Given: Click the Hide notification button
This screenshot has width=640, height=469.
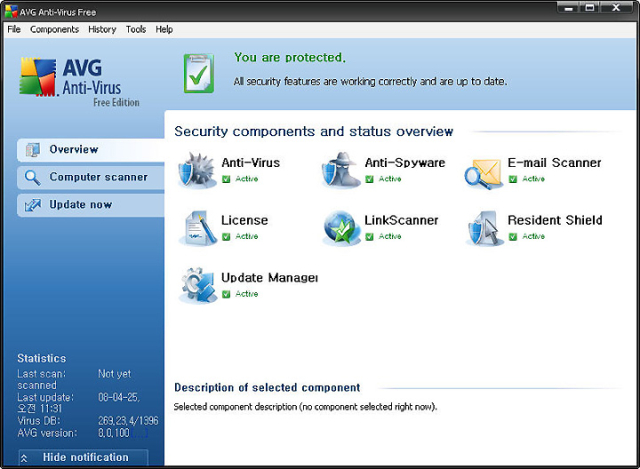Looking at the screenshot, I should click(x=83, y=458).
